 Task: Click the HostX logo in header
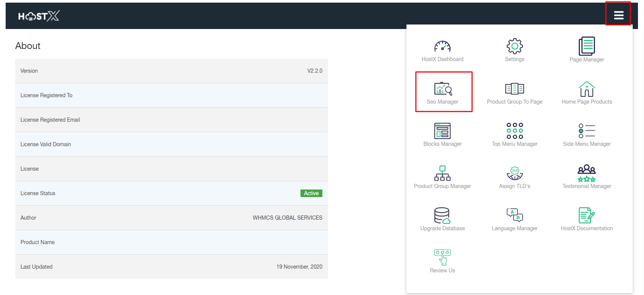[x=39, y=16]
